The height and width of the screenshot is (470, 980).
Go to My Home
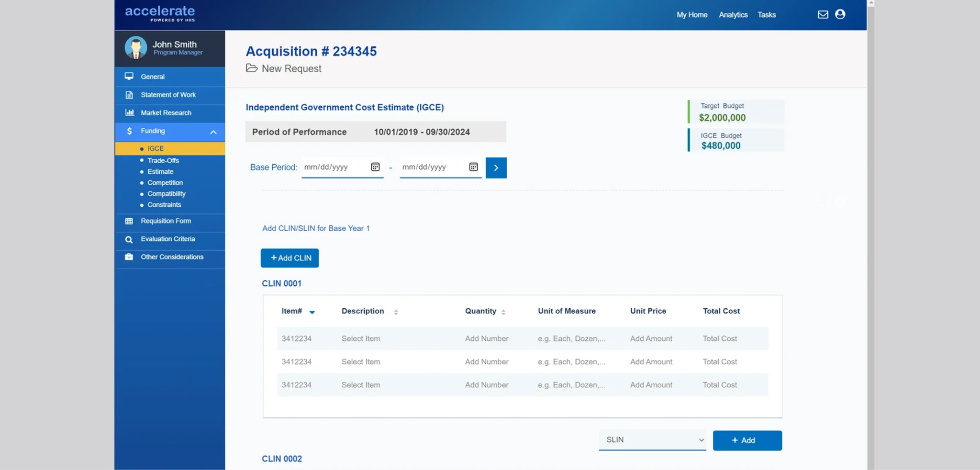692,15
